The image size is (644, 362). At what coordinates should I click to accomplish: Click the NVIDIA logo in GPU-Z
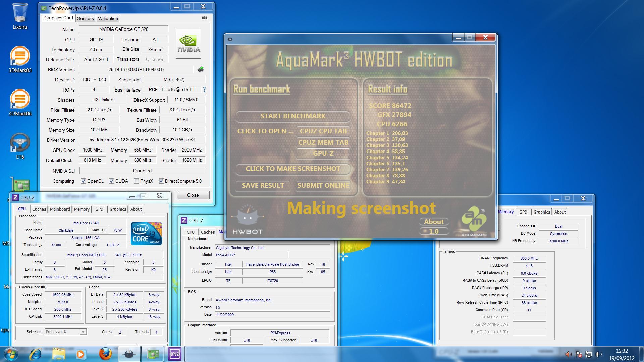pyautogui.click(x=189, y=44)
